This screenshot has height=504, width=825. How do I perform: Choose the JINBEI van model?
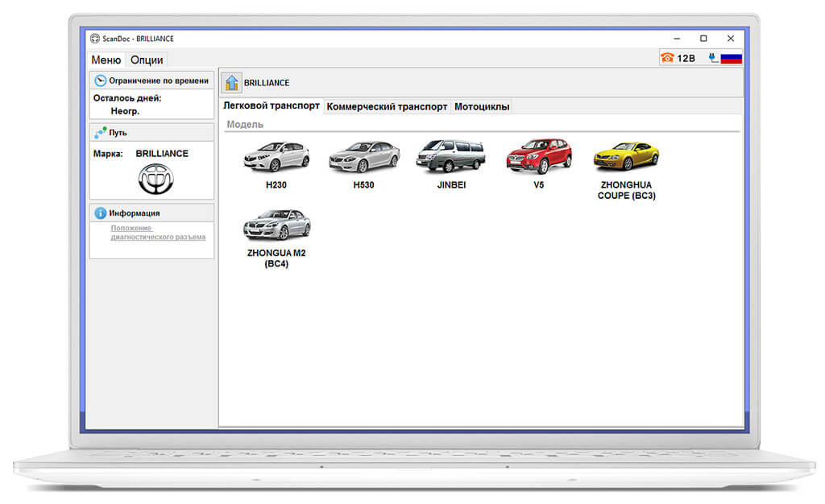pyautogui.click(x=451, y=164)
